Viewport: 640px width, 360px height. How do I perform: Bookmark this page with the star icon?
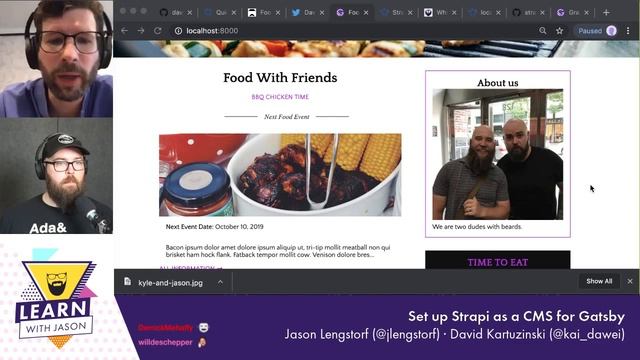click(x=560, y=31)
